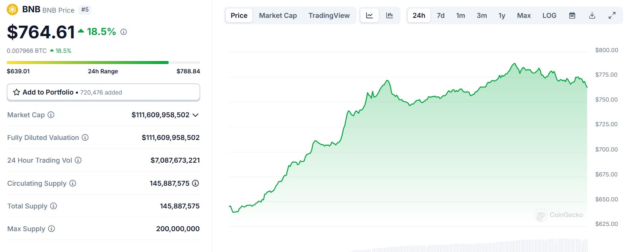Click the #5 rank badge

click(x=85, y=10)
